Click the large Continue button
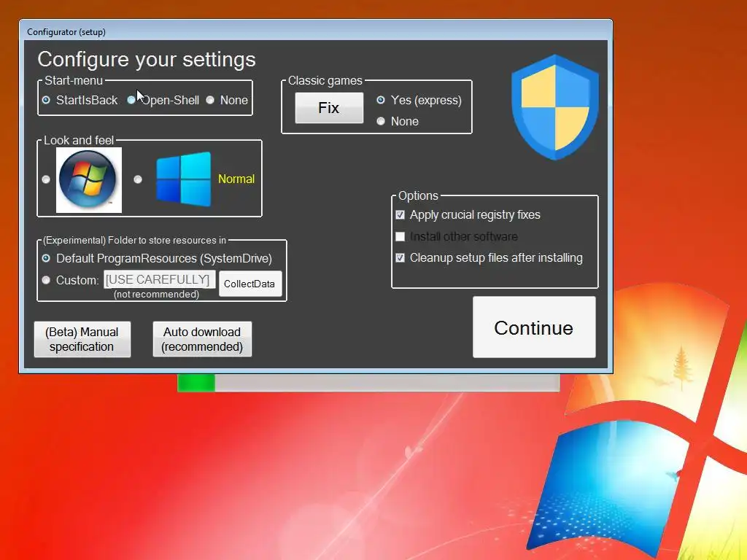Viewport: 747px width, 560px height. pyautogui.click(x=534, y=327)
